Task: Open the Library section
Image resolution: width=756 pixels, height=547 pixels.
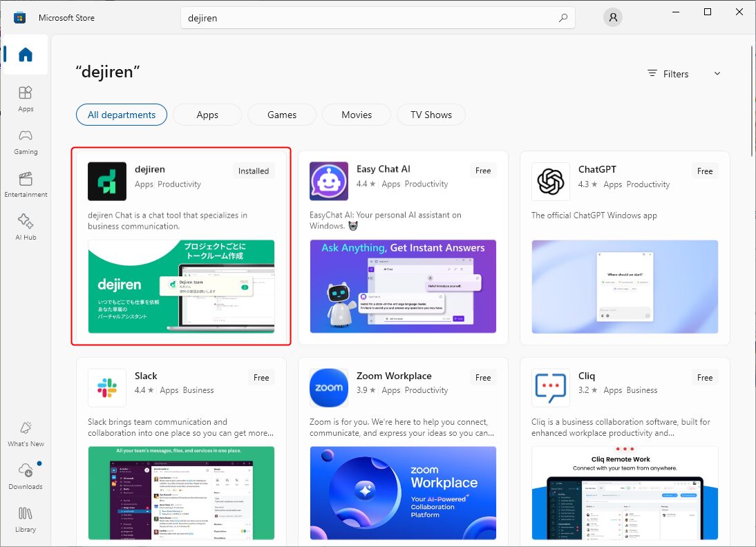Action: click(26, 519)
